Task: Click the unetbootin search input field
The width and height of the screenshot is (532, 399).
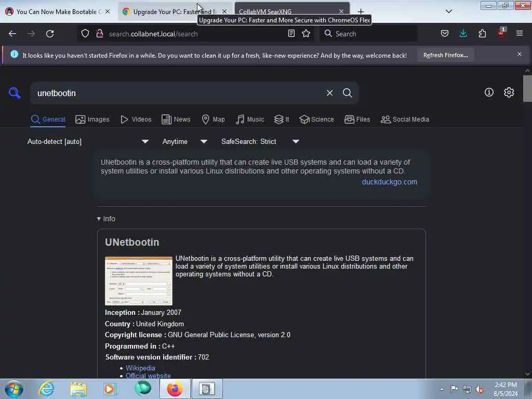Action: point(178,93)
